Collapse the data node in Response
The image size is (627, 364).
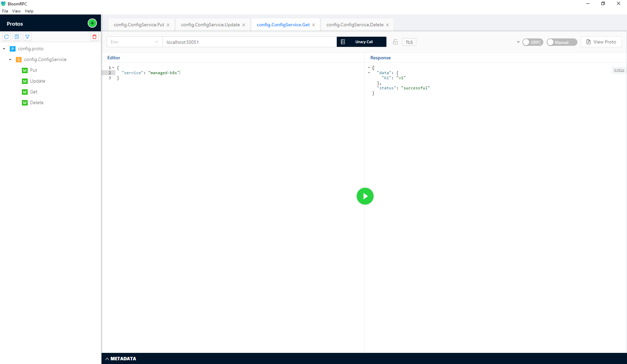point(369,72)
